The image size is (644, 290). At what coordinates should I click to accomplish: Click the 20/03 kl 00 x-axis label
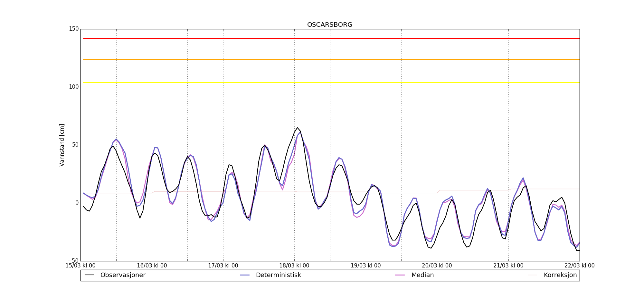coord(437,266)
